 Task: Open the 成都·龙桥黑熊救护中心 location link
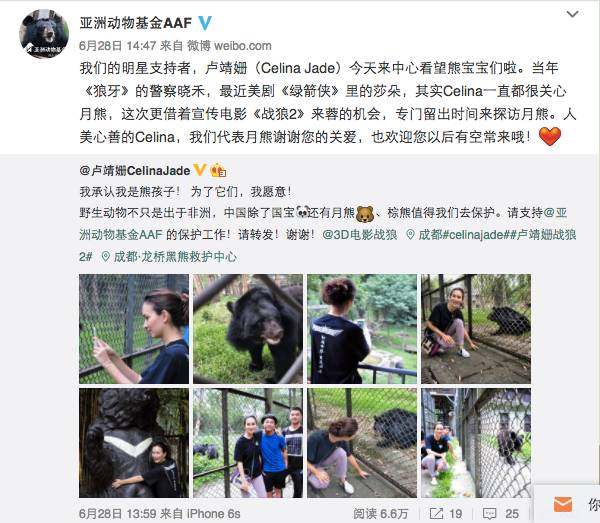click(x=175, y=256)
